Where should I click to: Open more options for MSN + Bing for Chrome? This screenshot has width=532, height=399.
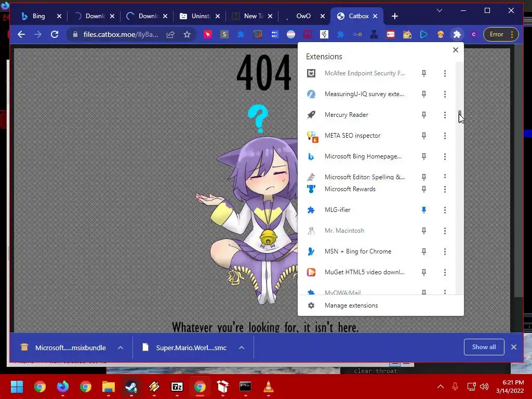click(445, 251)
